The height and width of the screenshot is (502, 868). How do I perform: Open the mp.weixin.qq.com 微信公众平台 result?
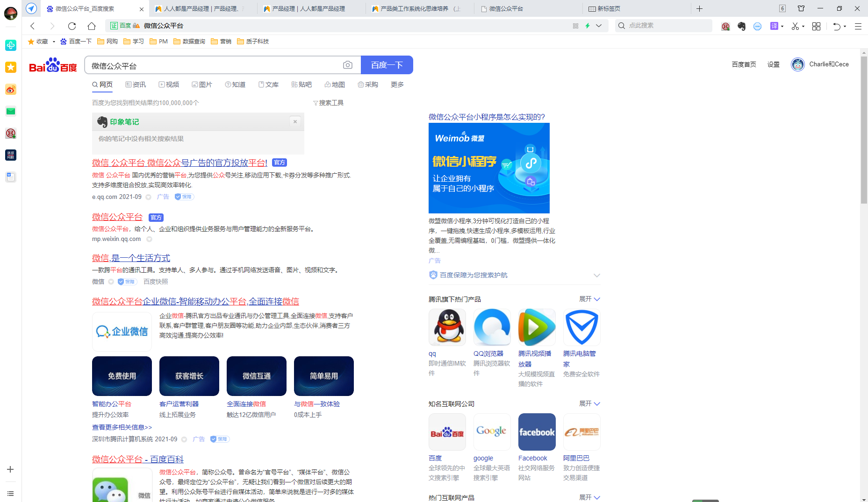tap(117, 217)
